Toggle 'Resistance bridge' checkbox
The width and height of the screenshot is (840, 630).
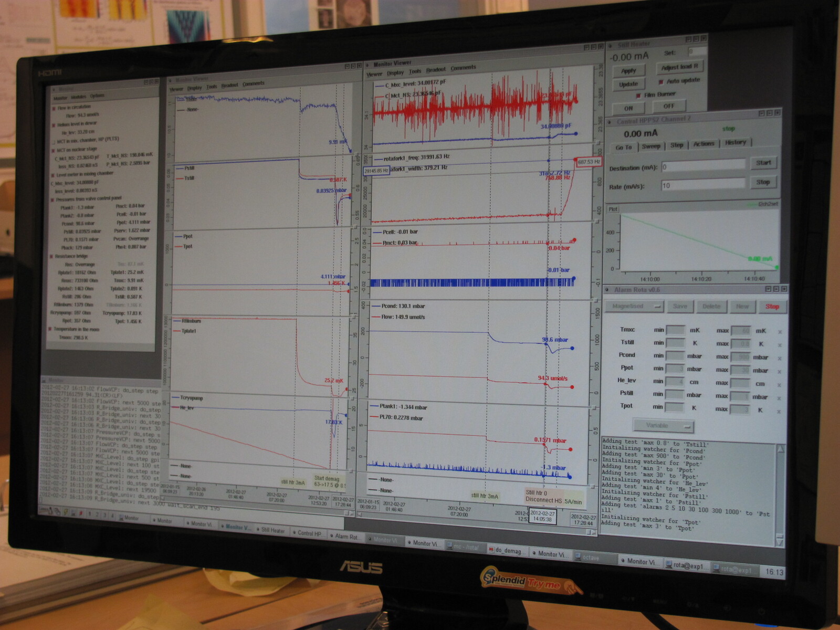pos(51,256)
